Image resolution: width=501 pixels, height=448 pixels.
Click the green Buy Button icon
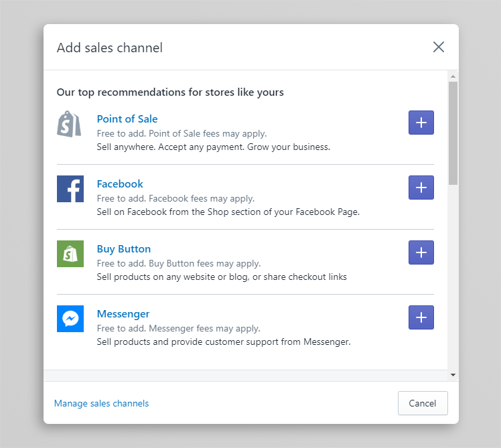[x=70, y=254]
